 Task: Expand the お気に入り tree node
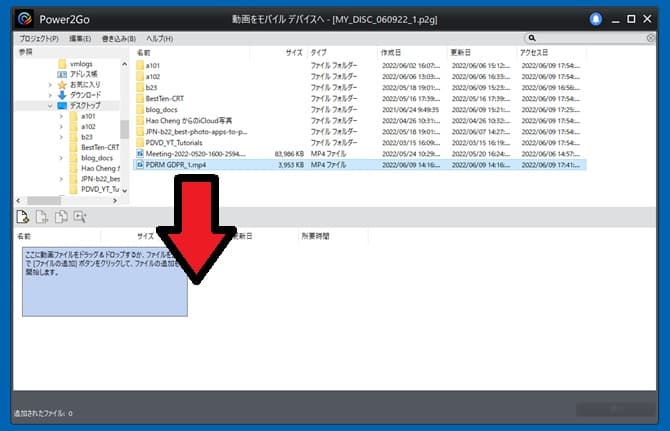point(50,85)
